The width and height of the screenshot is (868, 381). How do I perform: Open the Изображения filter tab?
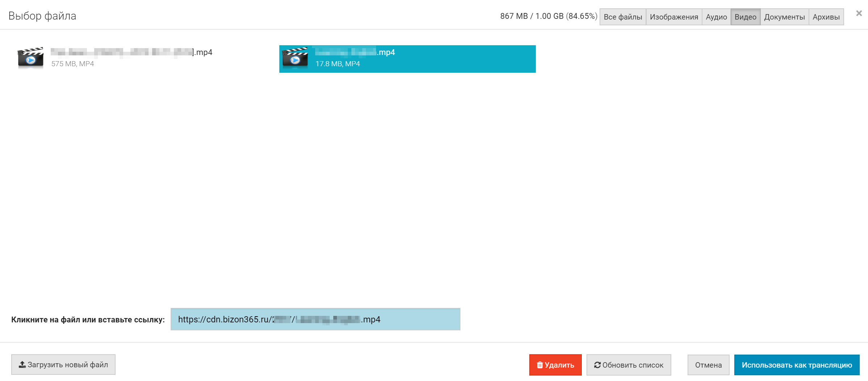pos(674,17)
